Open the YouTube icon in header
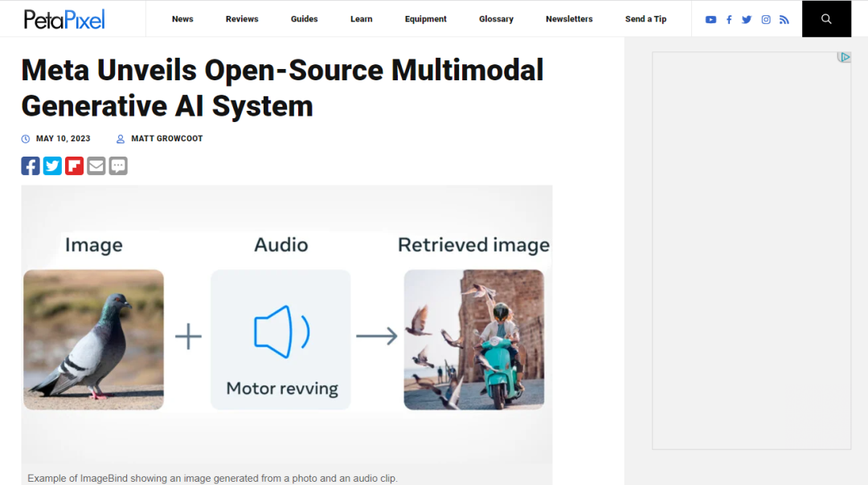Screen dimensions: 868x485 pyautogui.click(x=710, y=19)
